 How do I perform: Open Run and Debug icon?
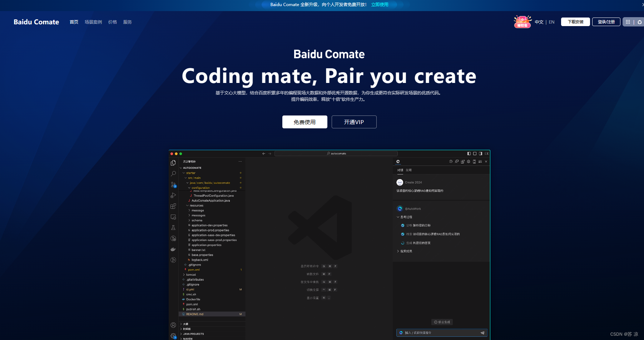pyautogui.click(x=173, y=196)
